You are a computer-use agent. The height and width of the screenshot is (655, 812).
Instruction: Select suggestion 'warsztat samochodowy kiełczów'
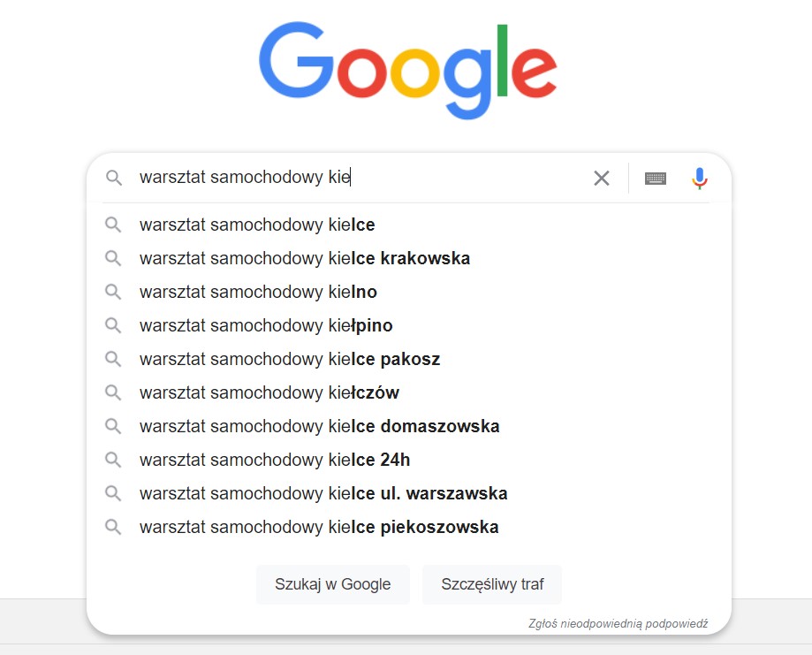pos(265,392)
